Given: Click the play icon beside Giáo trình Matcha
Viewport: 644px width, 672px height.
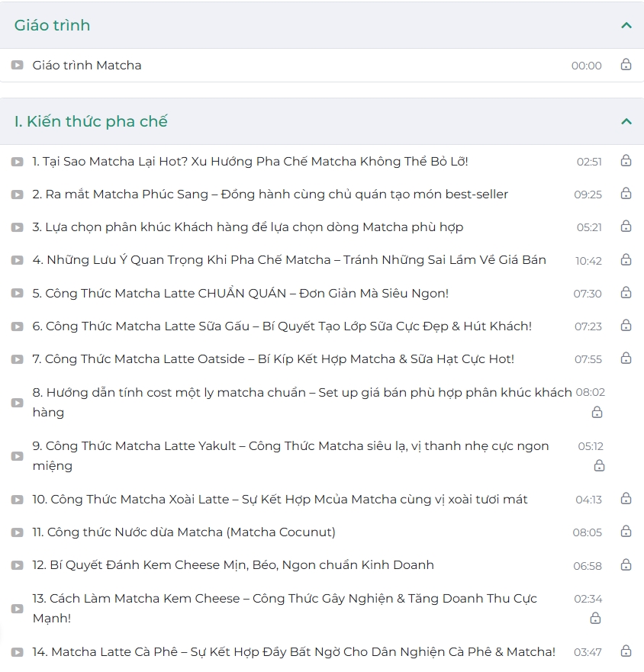Looking at the screenshot, I should (x=16, y=66).
